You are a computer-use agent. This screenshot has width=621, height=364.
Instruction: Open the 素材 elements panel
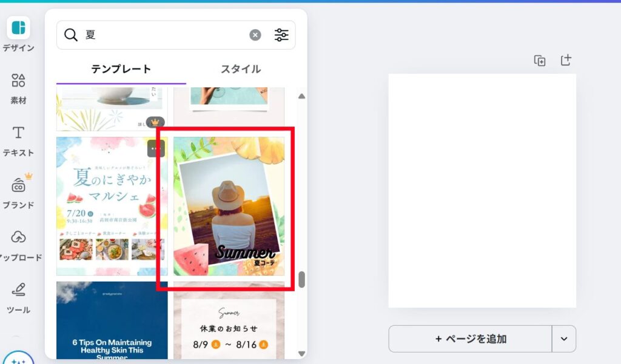coord(18,89)
